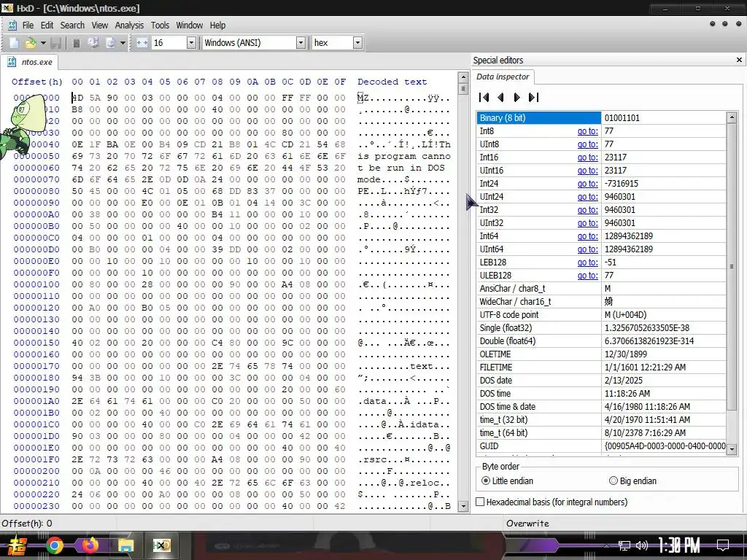Launch Firefox from the taskbar
Screen dimensions: 747x560
click(x=90, y=545)
